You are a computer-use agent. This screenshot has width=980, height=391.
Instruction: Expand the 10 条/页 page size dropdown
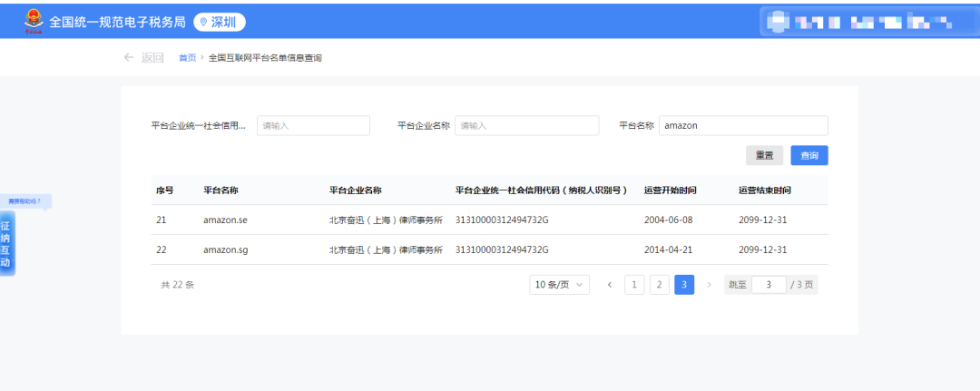tap(559, 285)
